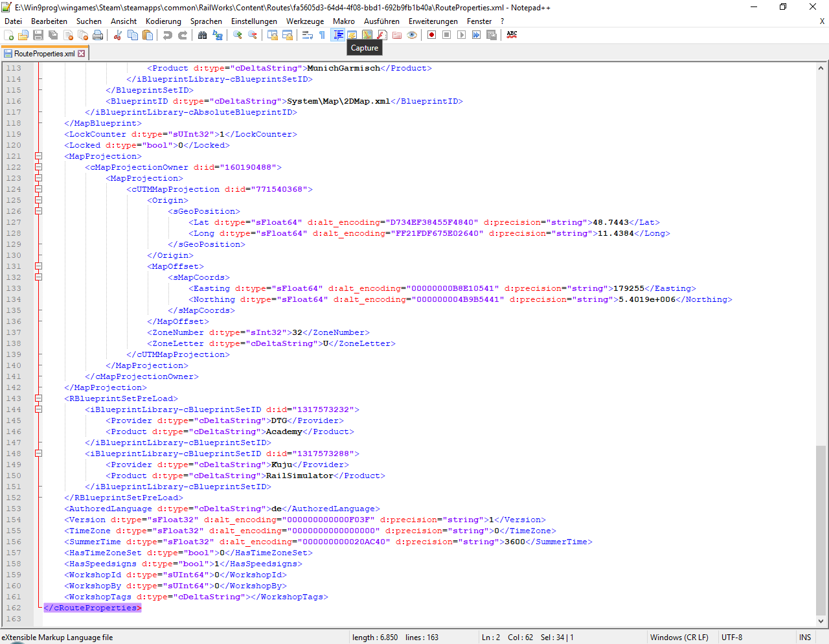Click the Zoom In magnifier icon
The width and height of the screenshot is (829, 644).
point(238,35)
